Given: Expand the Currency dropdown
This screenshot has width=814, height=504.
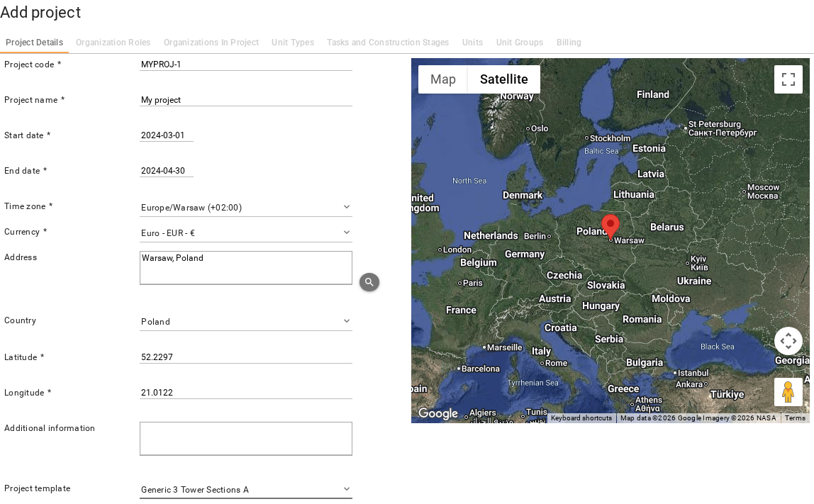Looking at the screenshot, I should tap(245, 233).
